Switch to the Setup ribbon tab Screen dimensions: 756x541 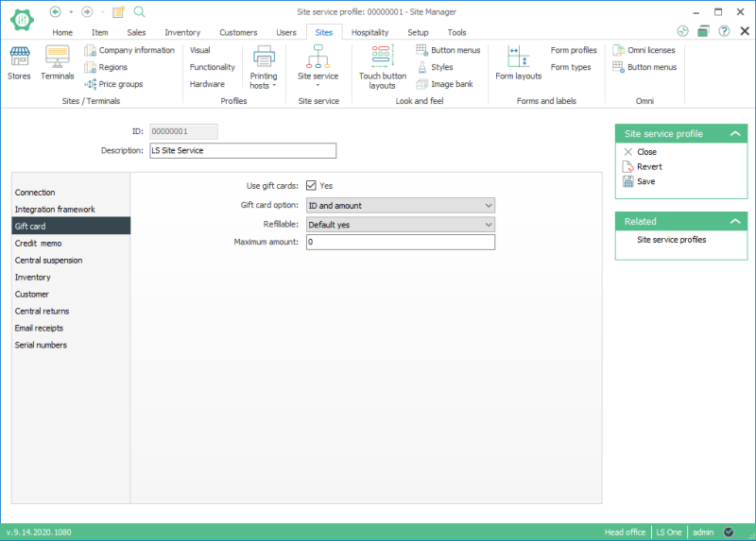point(418,32)
